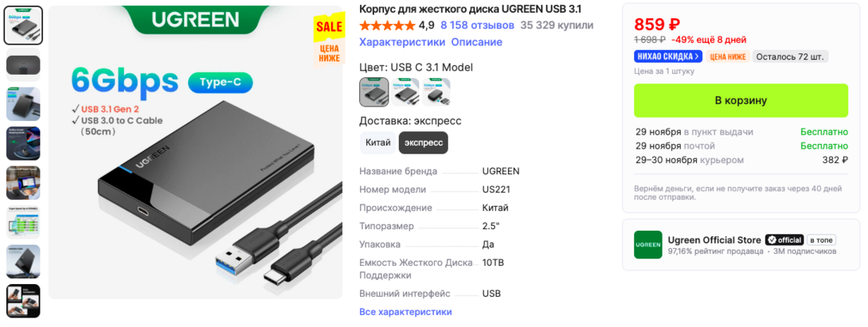This screenshot has width=868, height=327.
Task: Select the Китай delivery option
Action: pos(378,142)
